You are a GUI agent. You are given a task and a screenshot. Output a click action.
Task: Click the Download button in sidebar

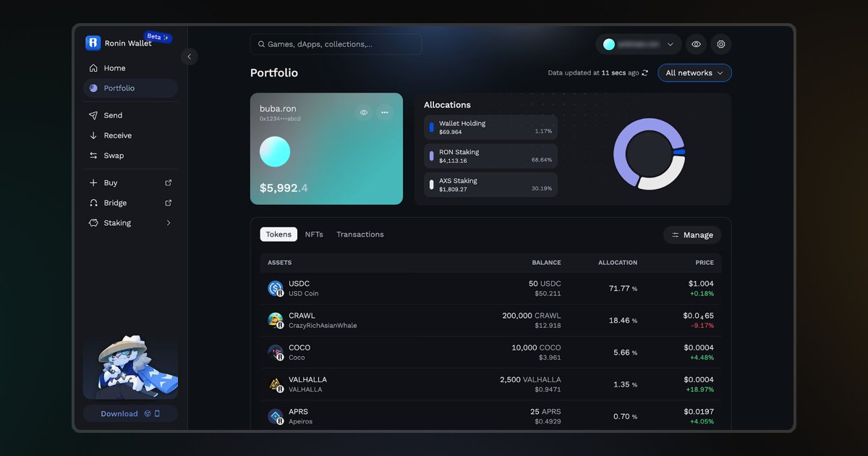click(130, 414)
